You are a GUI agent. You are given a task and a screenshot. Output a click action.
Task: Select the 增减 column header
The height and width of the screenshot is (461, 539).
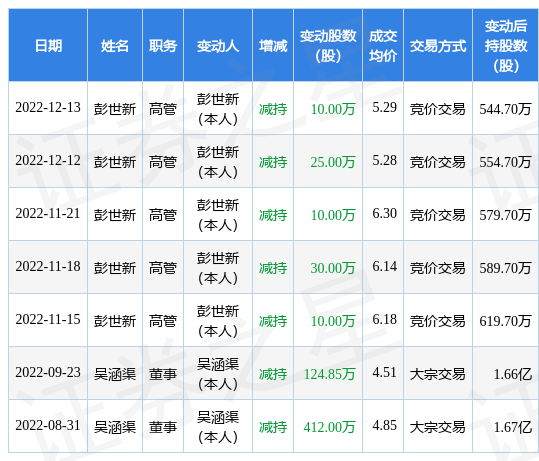coord(273,46)
